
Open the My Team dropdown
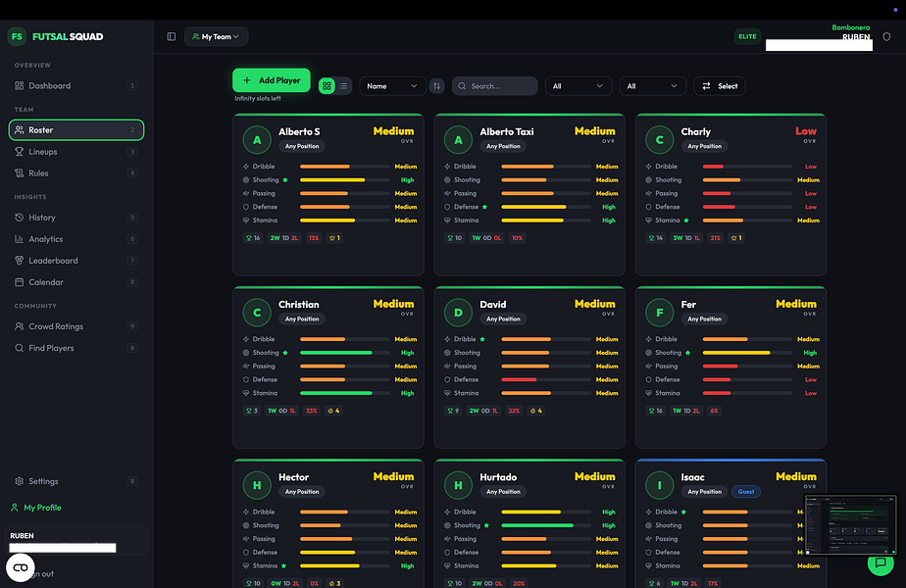[216, 36]
